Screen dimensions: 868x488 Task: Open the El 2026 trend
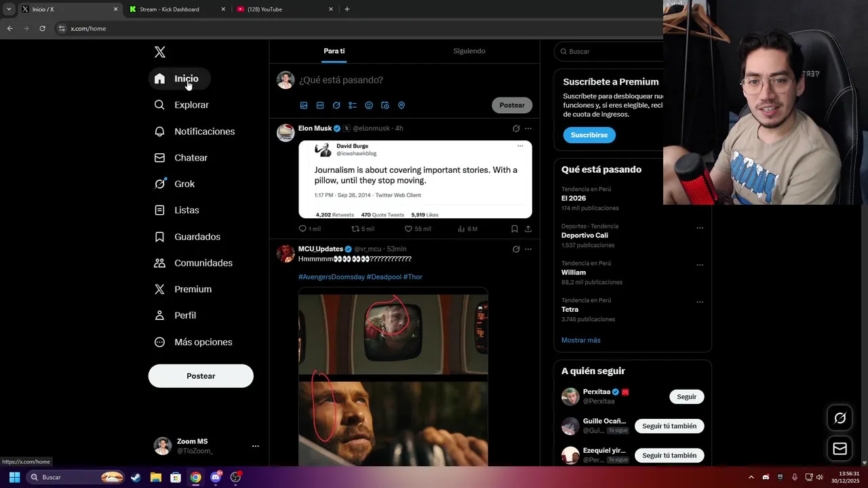pos(574,199)
